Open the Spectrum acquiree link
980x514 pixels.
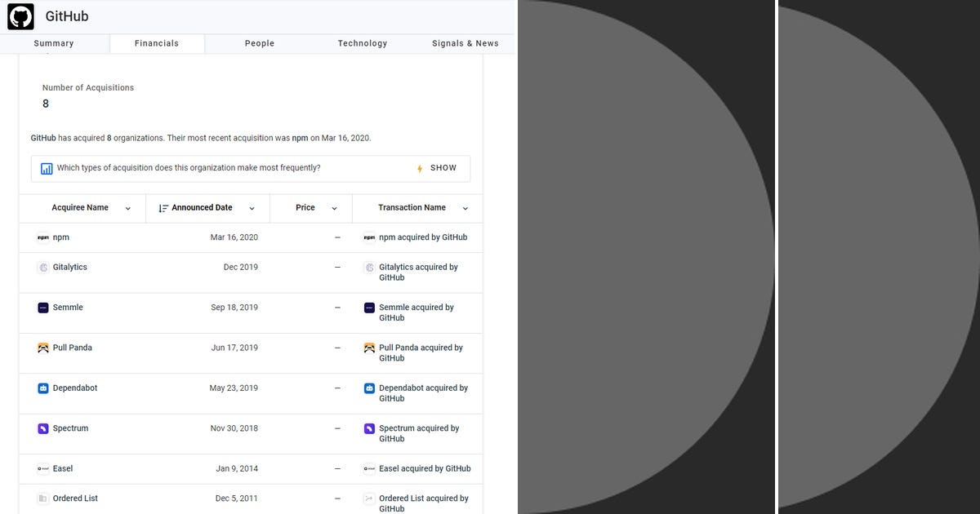(x=70, y=428)
